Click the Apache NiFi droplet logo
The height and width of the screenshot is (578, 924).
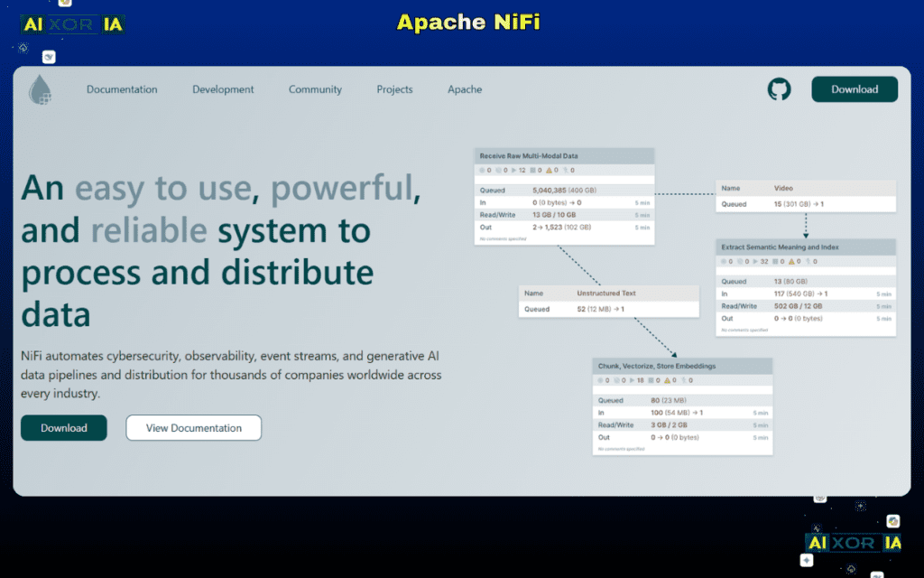[x=40, y=89]
